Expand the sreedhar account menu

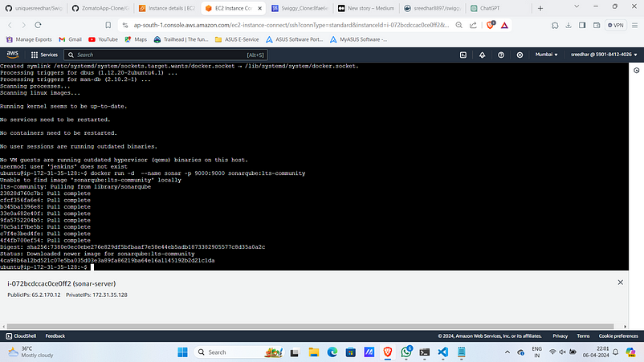(x=604, y=55)
